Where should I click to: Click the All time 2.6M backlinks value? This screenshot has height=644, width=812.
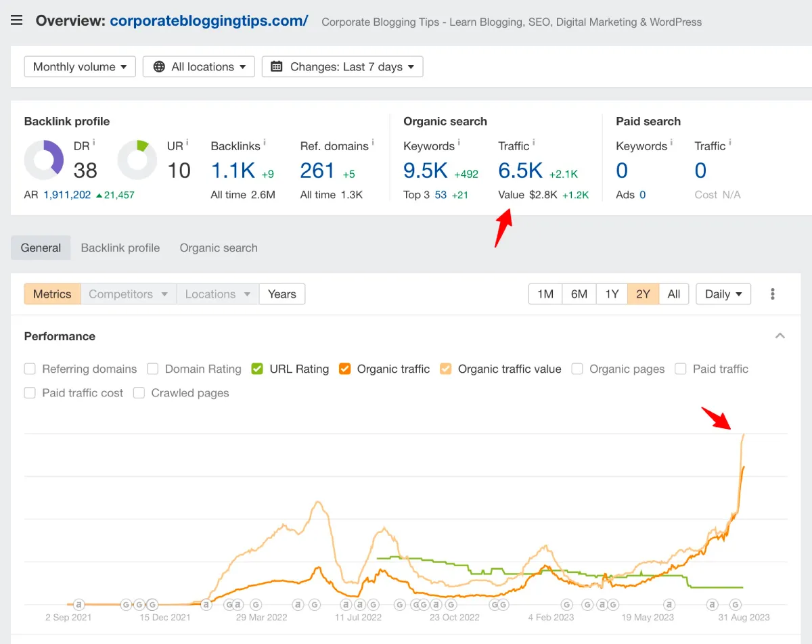pyautogui.click(x=243, y=195)
